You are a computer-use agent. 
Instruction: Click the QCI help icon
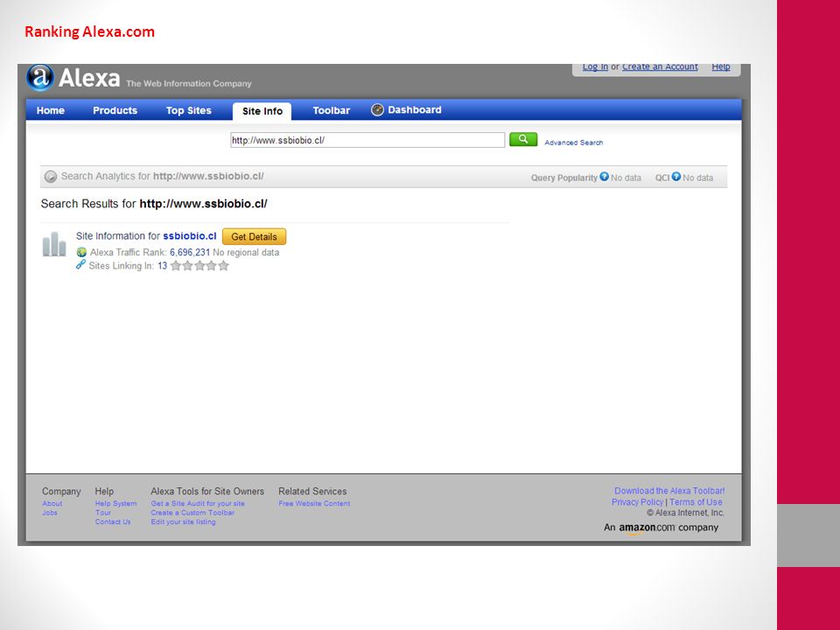676,176
